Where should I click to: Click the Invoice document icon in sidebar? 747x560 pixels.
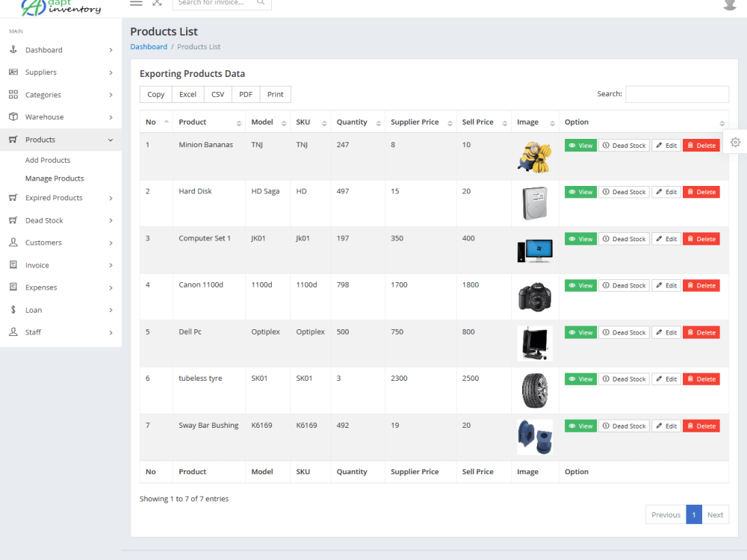click(13, 265)
